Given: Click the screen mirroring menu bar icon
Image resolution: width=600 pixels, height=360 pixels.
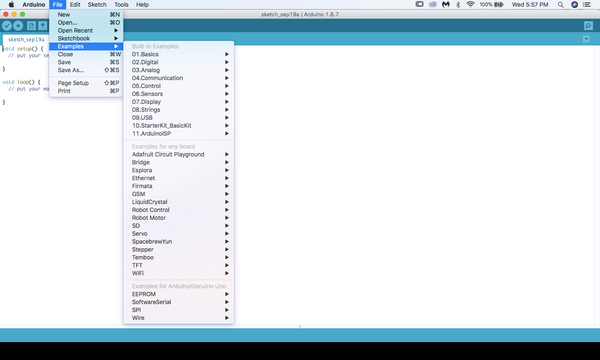Looking at the screenshot, I should click(x=419, y=5).
